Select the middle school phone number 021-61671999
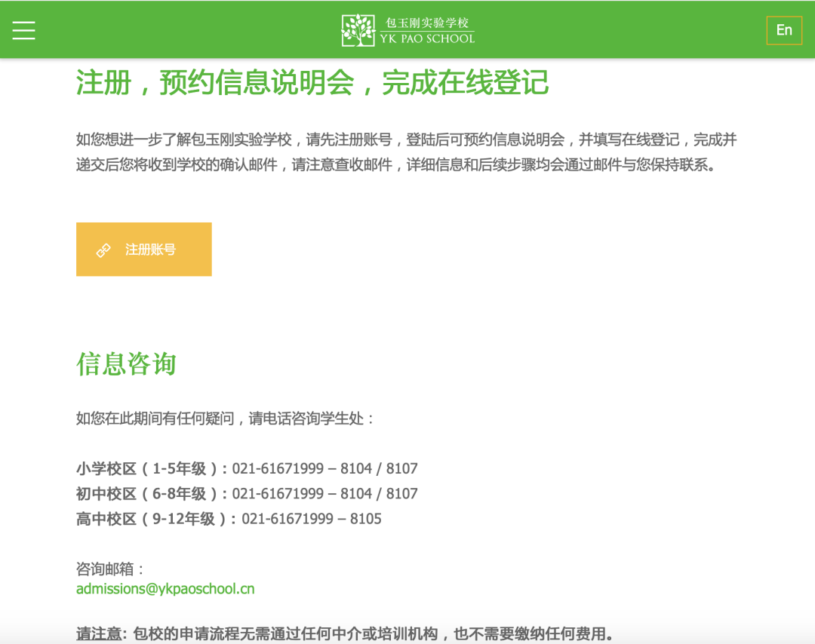The image size is (815, 644). click(278, 494)
